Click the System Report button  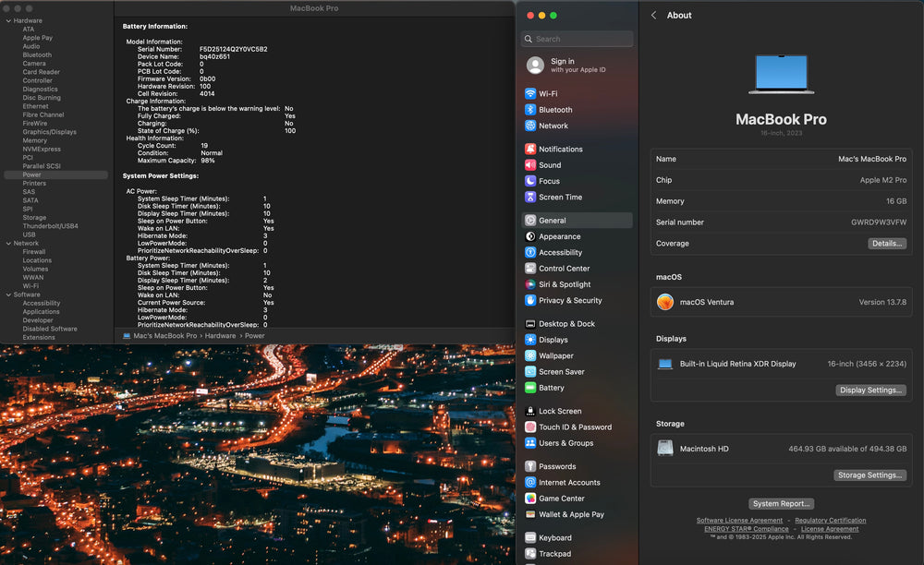pyautogui.click(x=782, y=504)
